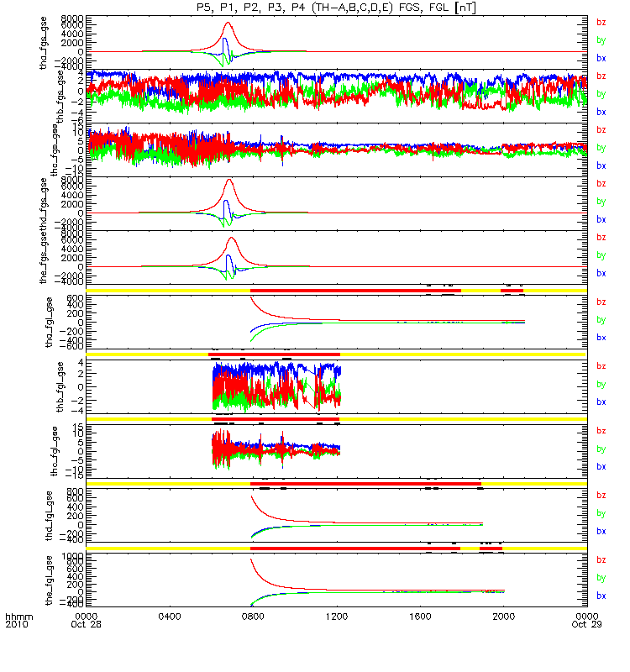Click the long red status bar above thd_fgl_gse panel
630x672 pixels.
366,484
